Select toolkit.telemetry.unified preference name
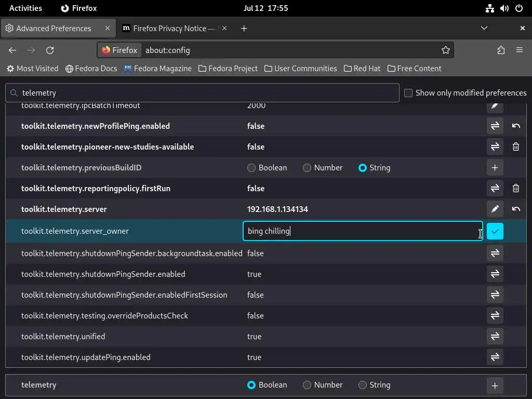Image resolution: width=532 pixels, height=399 pixels. 63,337
